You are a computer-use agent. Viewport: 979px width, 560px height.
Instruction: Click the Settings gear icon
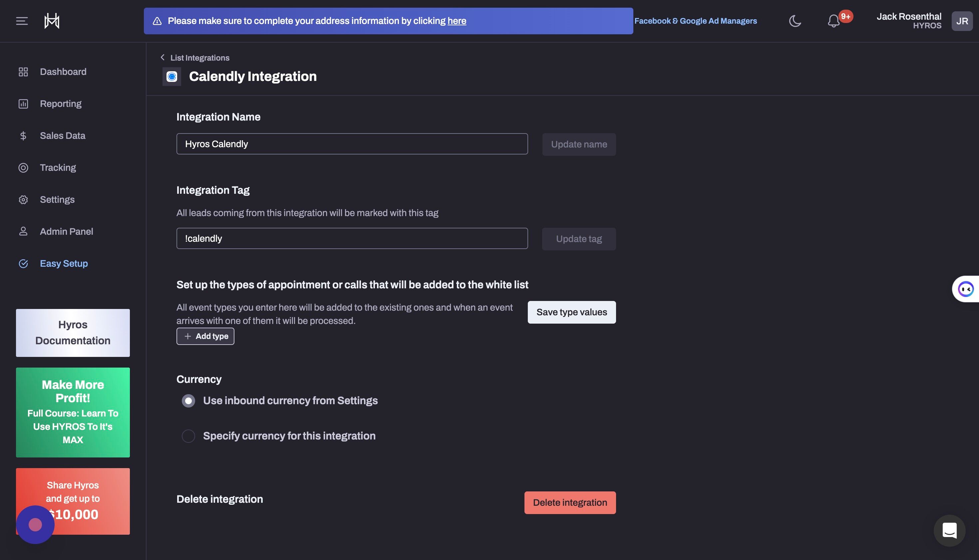23,200
